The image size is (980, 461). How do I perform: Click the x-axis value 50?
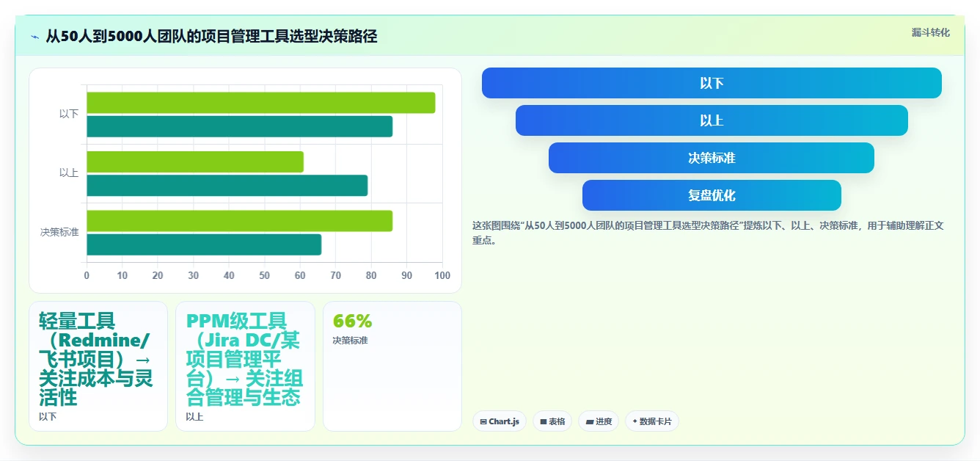tap(265, 275)
